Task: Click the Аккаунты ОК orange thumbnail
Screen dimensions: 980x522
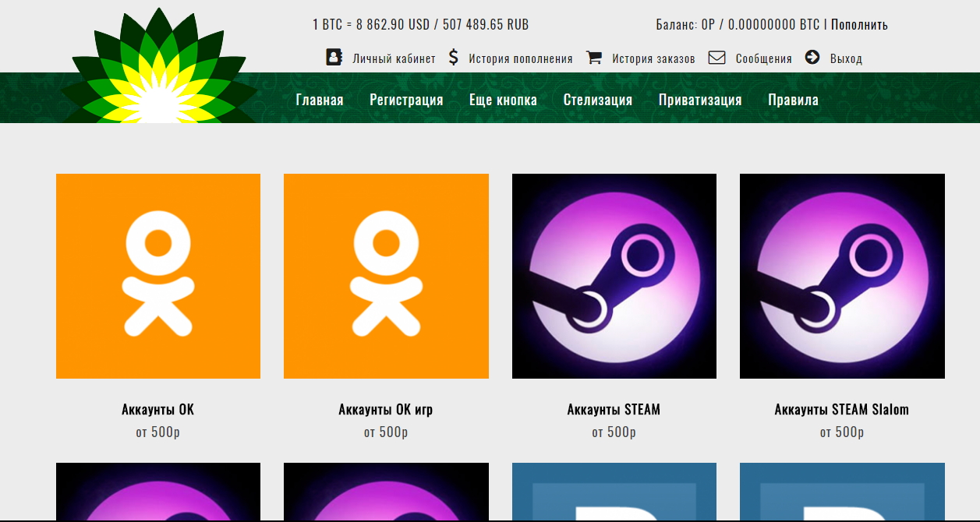Action: click(158, 276)
